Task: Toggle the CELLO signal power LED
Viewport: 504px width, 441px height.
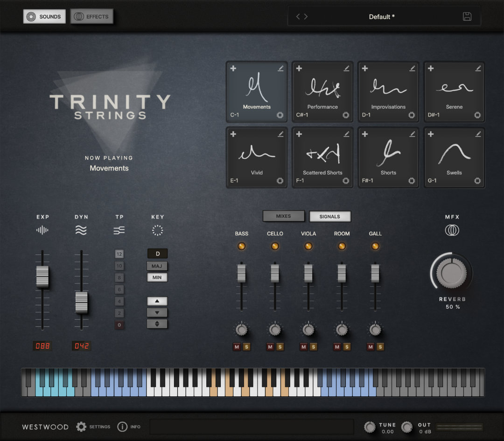Action: point(275,246)
